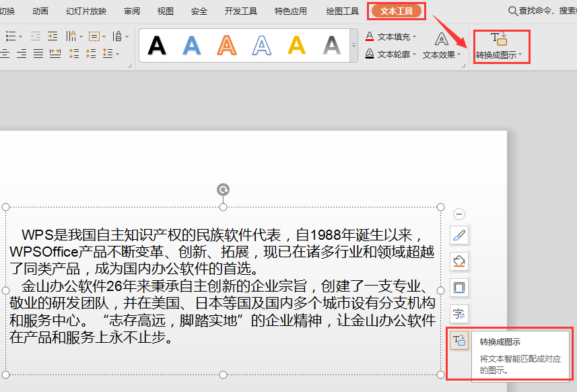Open the vertical text alignment tool
The height and width of the screenshot is (392, 577).
94,36
